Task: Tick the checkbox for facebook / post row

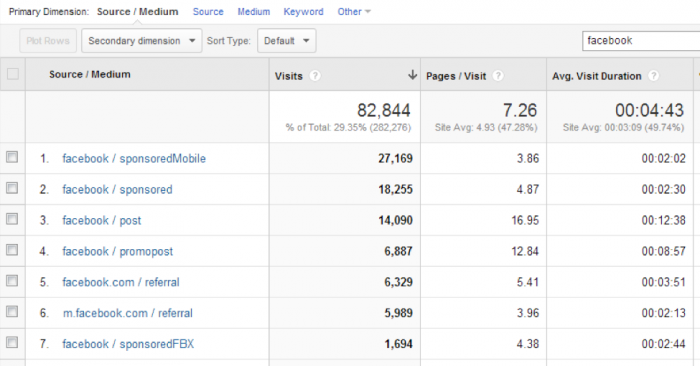Action: [12, 219]
